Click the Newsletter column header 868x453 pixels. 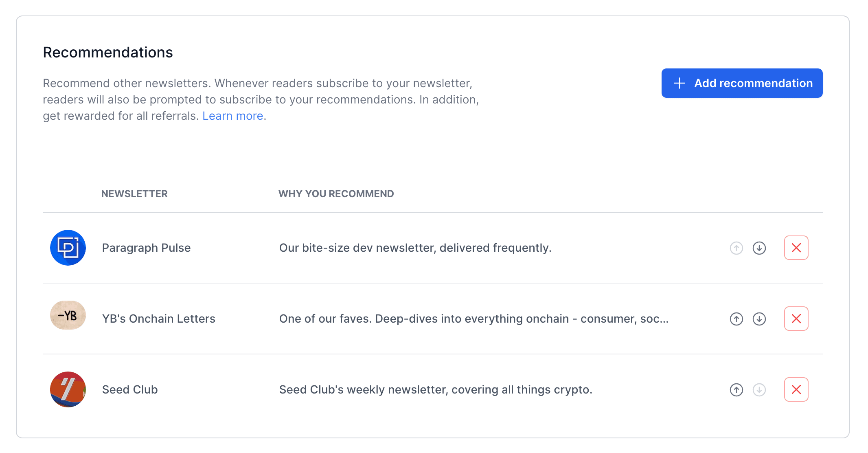point(134,194)
